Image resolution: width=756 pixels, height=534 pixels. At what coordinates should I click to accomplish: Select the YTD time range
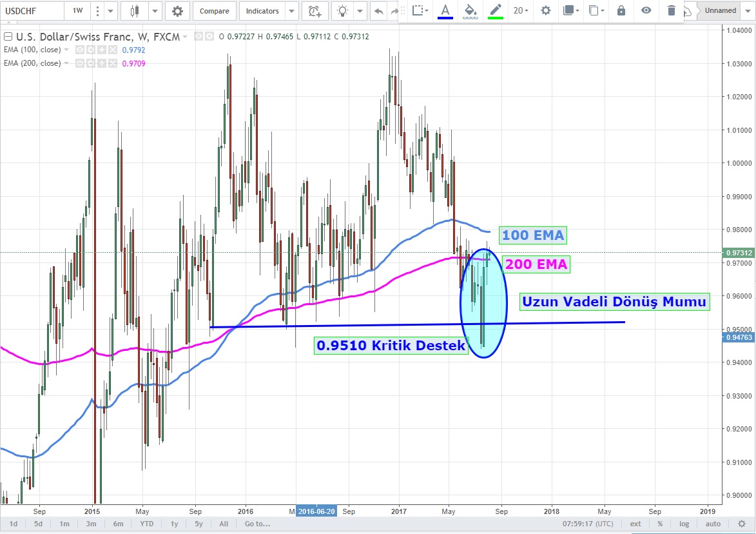146,524
